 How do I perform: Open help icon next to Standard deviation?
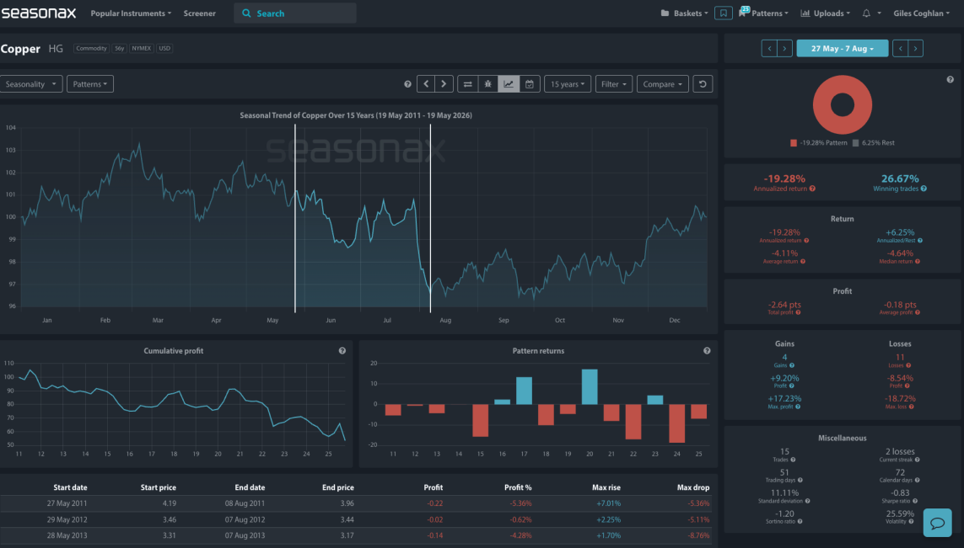click(x=807, y=501)
